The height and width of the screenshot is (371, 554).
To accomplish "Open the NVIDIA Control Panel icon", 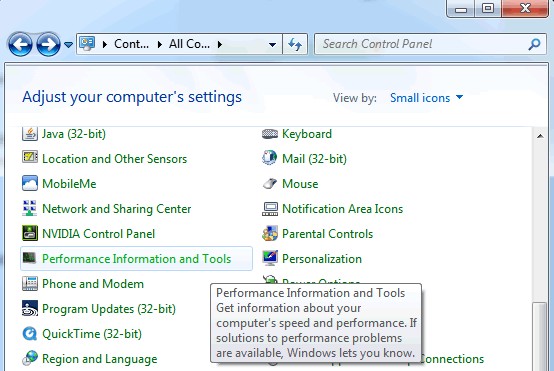I will point(30,233).
